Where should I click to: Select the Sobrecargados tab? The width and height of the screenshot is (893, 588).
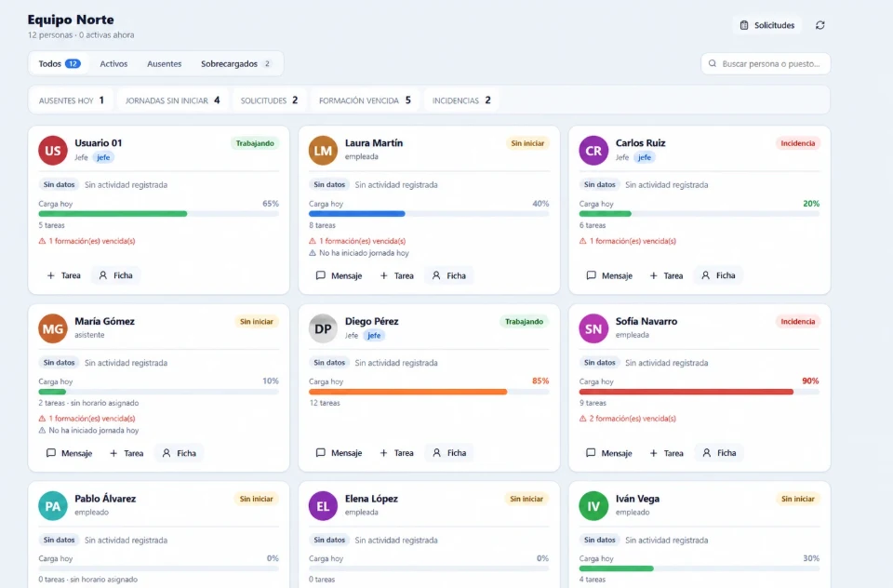[235, 64]
